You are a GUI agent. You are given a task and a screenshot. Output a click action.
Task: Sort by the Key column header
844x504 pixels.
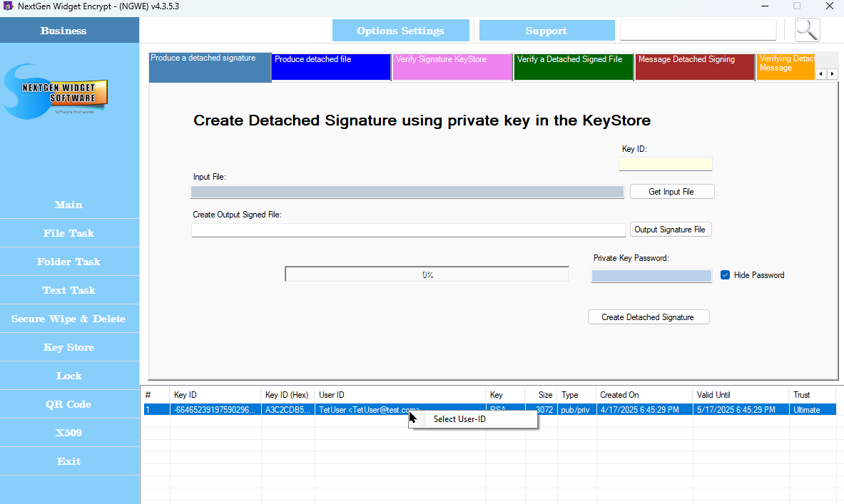pos(505,395)
